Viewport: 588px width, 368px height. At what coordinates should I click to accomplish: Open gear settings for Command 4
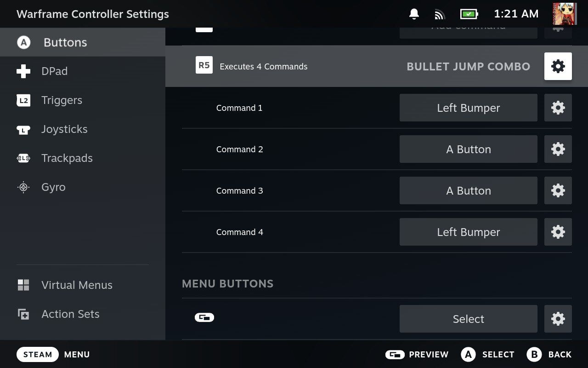(x=558, y=232)
